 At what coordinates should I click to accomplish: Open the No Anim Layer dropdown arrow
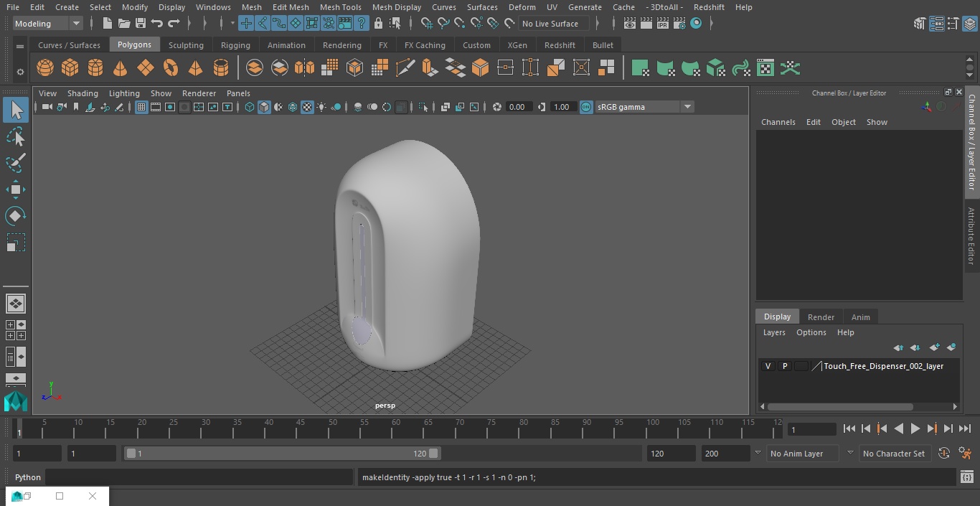point(758,454)
